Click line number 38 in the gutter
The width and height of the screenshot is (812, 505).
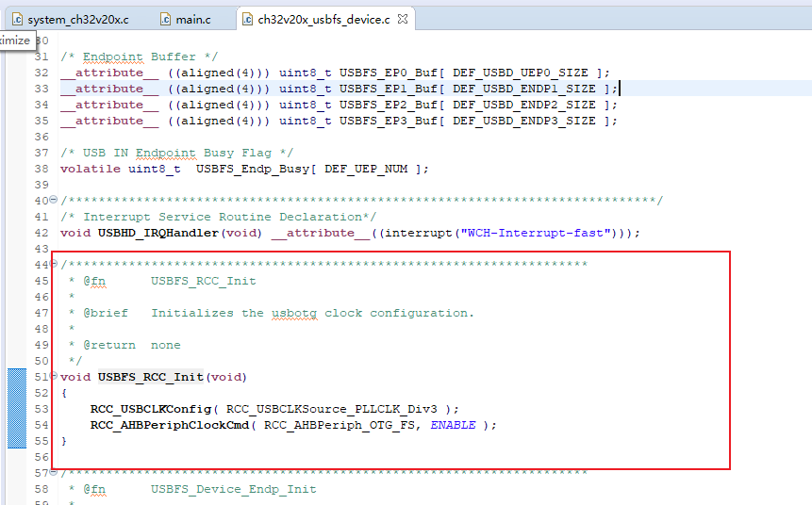tap(41, 169)
